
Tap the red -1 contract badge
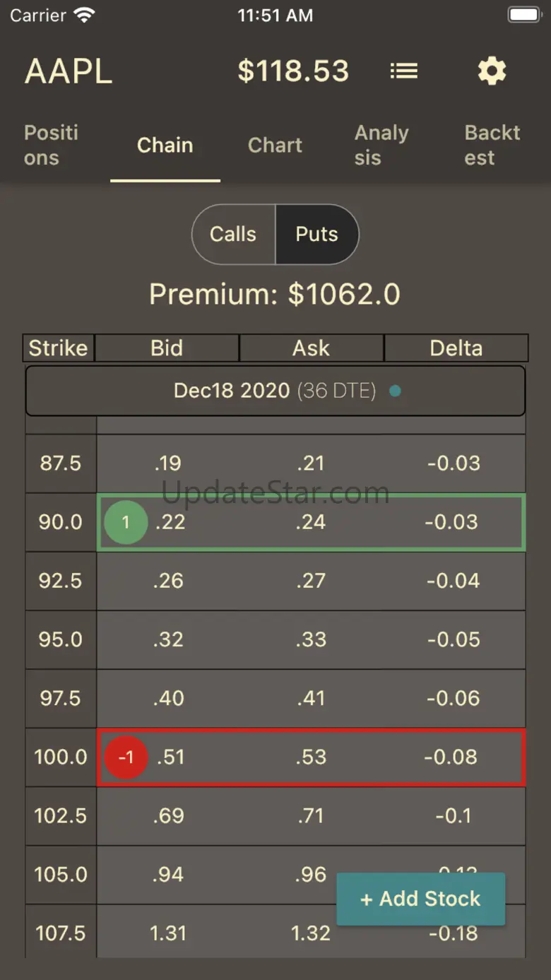[x=126, y=757]
